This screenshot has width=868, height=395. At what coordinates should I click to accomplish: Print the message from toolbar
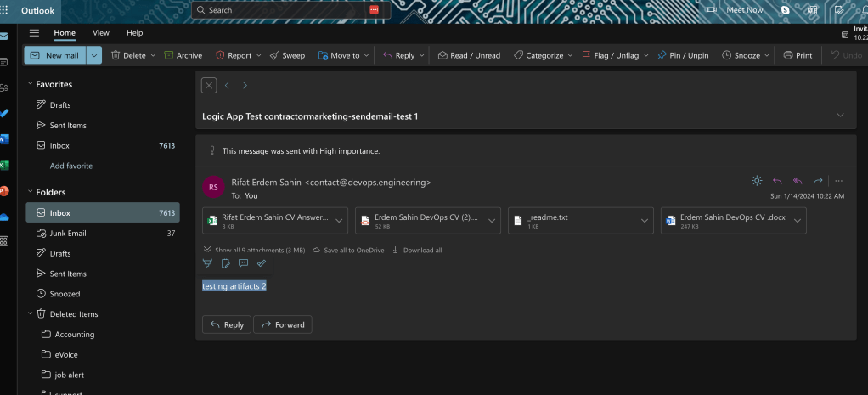coord(798,55)
